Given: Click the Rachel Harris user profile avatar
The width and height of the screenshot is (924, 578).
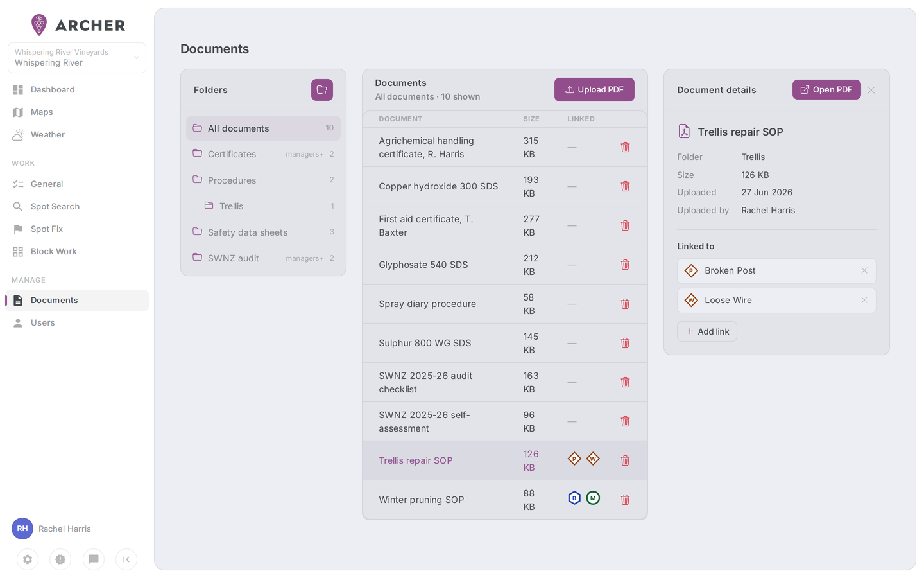Looking at the screenshot, I should pos(22,529).
